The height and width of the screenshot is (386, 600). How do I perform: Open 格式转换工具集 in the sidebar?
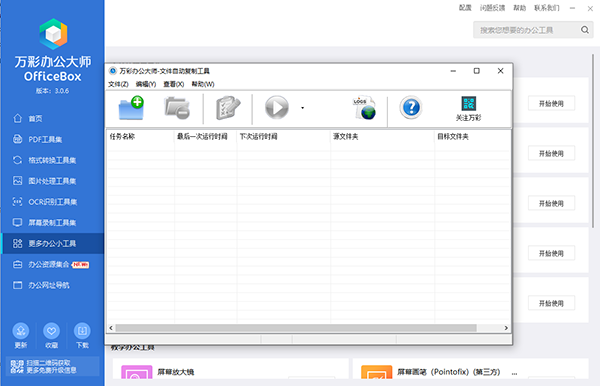[x=52, y=160]
